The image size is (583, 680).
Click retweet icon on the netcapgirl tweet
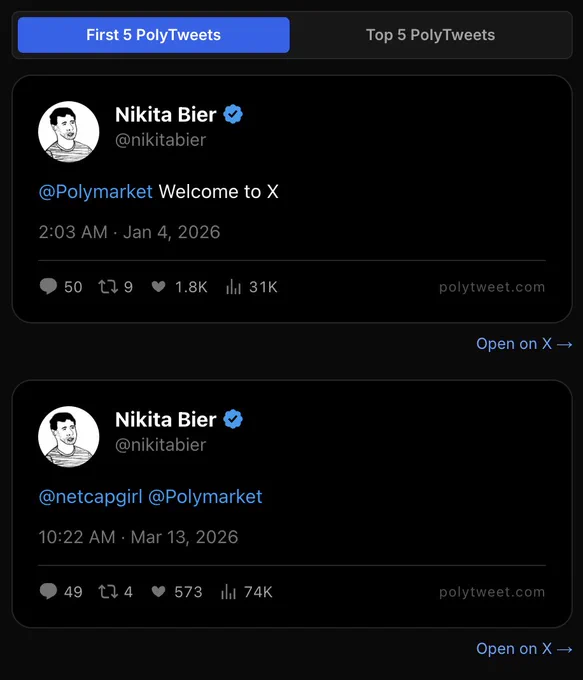pyautogui.click(x=108, y=592)
